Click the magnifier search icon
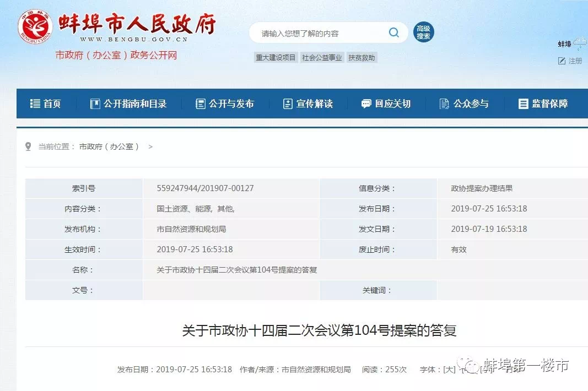Screen dimensions: 588x391 (x=394, y=32)
